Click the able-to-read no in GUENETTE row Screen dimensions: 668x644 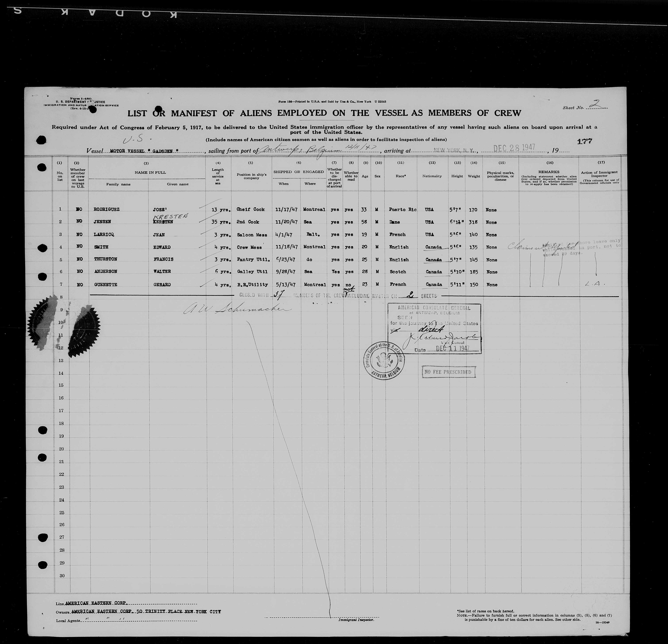coord(348,285)
